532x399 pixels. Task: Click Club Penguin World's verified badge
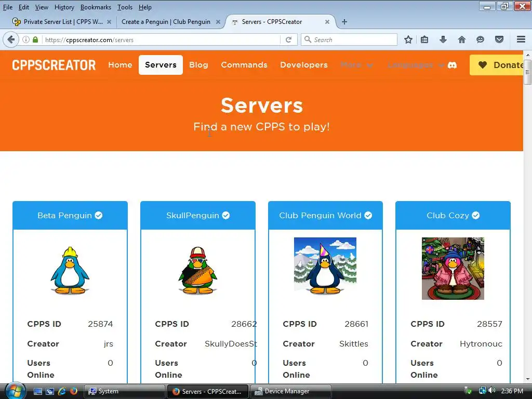tap(368, 216)
